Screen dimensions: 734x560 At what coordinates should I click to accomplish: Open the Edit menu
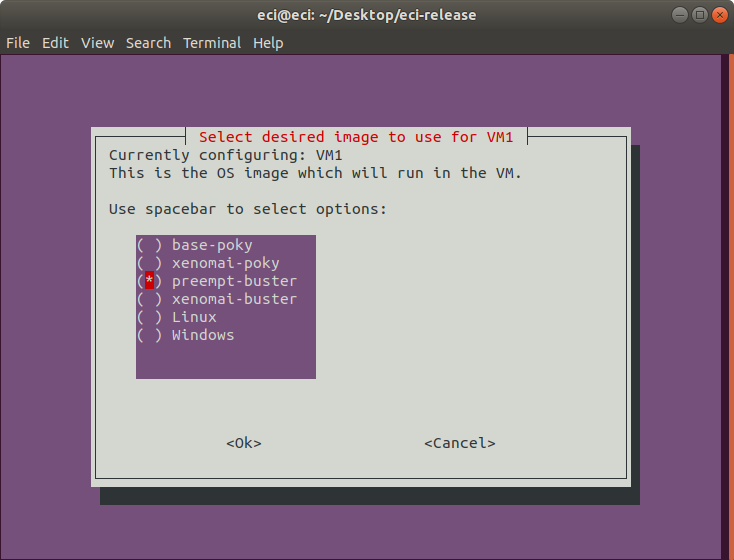coord(55,43)
